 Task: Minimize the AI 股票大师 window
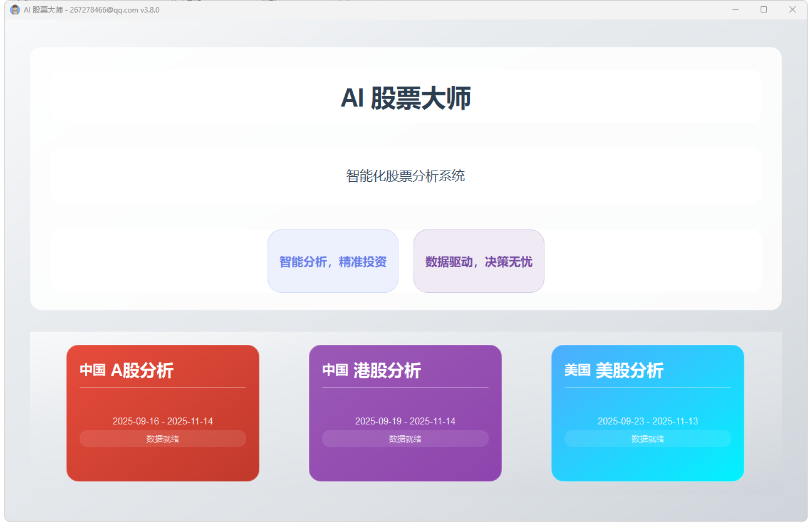734,9
